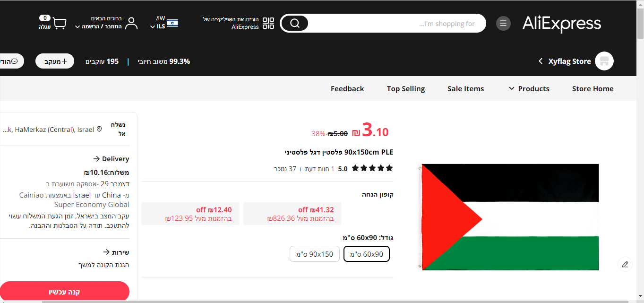
Task: Expand the Products menu chevron
Action: coord(511,88)
